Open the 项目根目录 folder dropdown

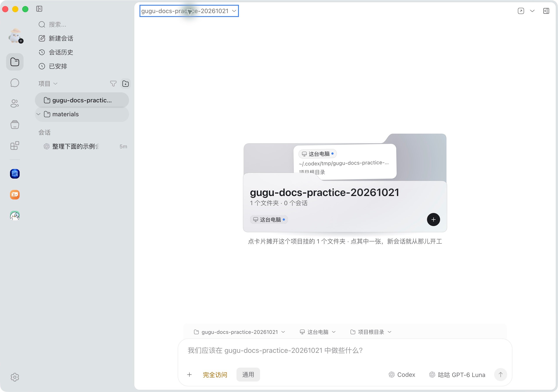[x=371, y=332]
